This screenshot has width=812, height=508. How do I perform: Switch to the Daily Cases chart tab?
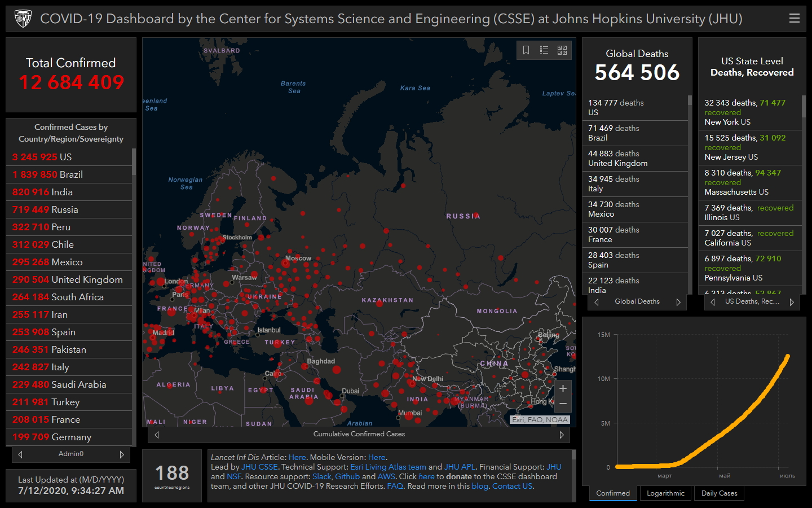tap(719, 493)
